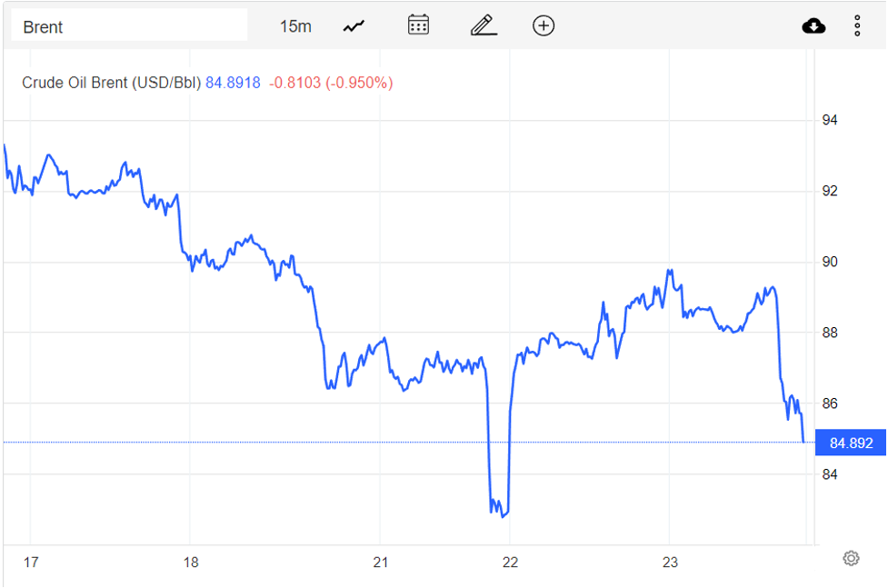The height and width of the screenshot is (588, 888).
Task: Open the symbol selection dropdown for Brent
Action: (127, 25)
